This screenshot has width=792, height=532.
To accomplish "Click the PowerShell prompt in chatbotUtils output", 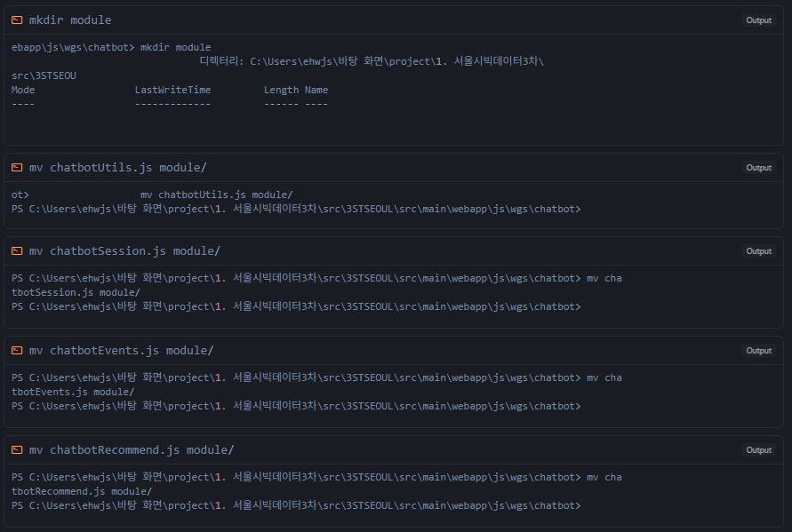I will [x=295, y=209].
